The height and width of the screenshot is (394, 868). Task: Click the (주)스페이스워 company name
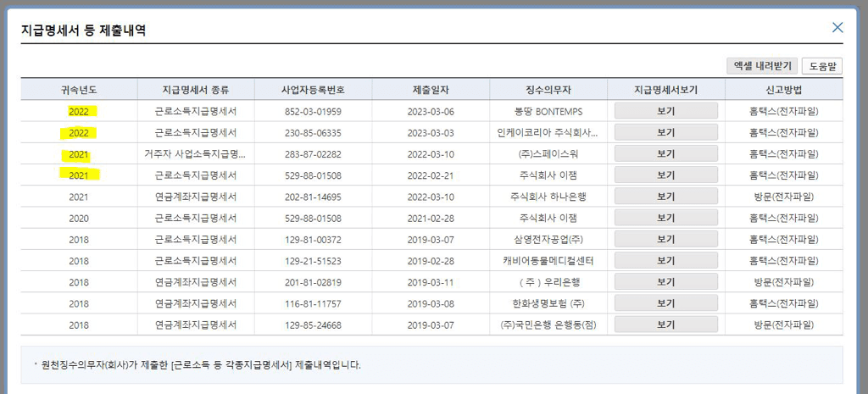point(548,154)
